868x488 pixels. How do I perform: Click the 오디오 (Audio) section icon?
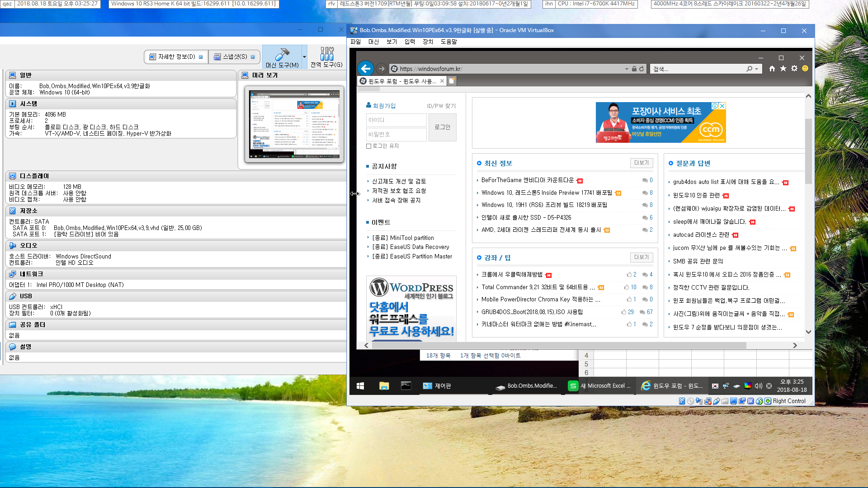tap(13, 245)
